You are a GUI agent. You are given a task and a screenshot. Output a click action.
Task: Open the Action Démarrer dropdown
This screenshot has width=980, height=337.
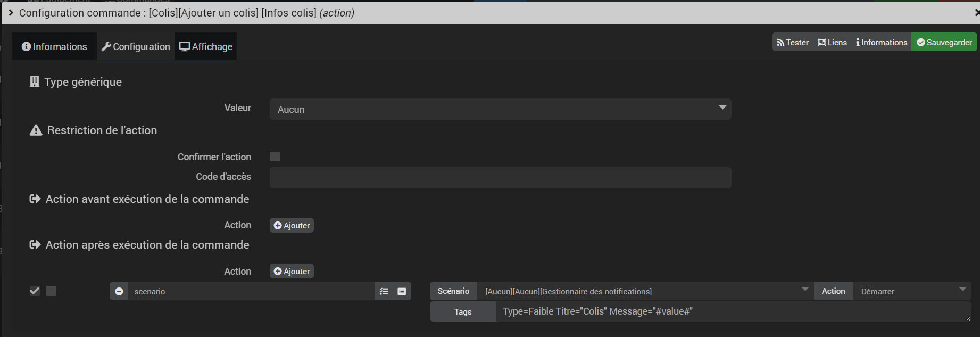[x=912, y=291]
